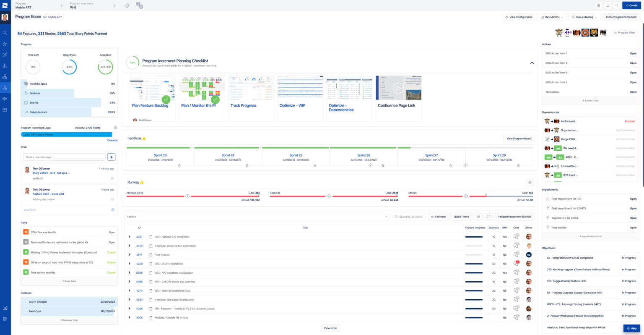Open the Run a Meeting menu
This screenshot has height=335, width=644.
(584, 17)
